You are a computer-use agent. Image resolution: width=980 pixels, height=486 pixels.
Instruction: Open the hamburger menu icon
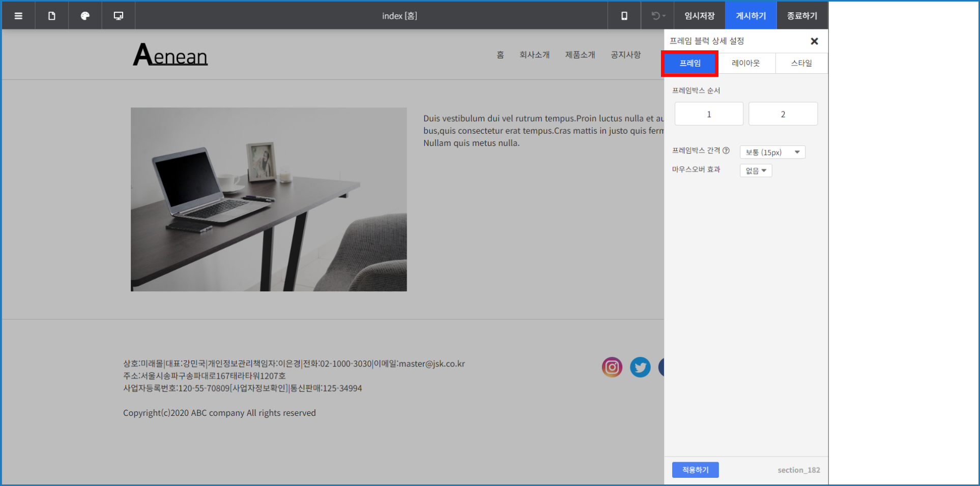(x=18, y=16)
